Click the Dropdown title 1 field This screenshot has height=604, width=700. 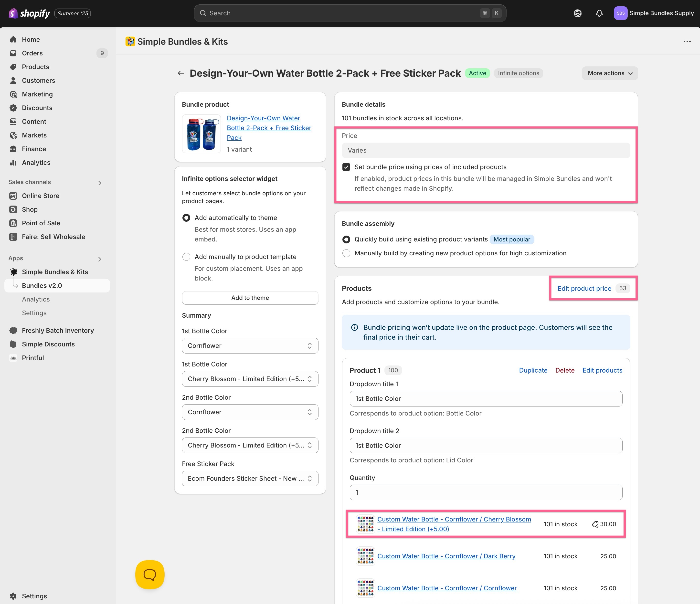coord(486,399)
